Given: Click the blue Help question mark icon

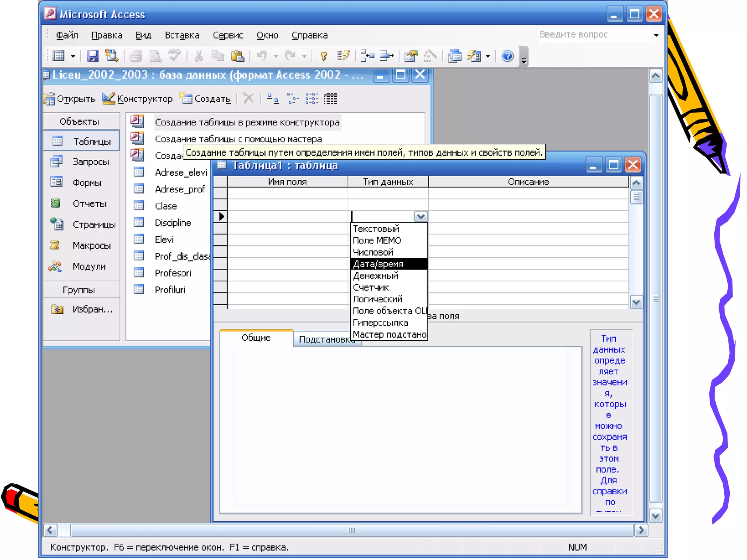Looking at the screenshot, I should (507, 56).
